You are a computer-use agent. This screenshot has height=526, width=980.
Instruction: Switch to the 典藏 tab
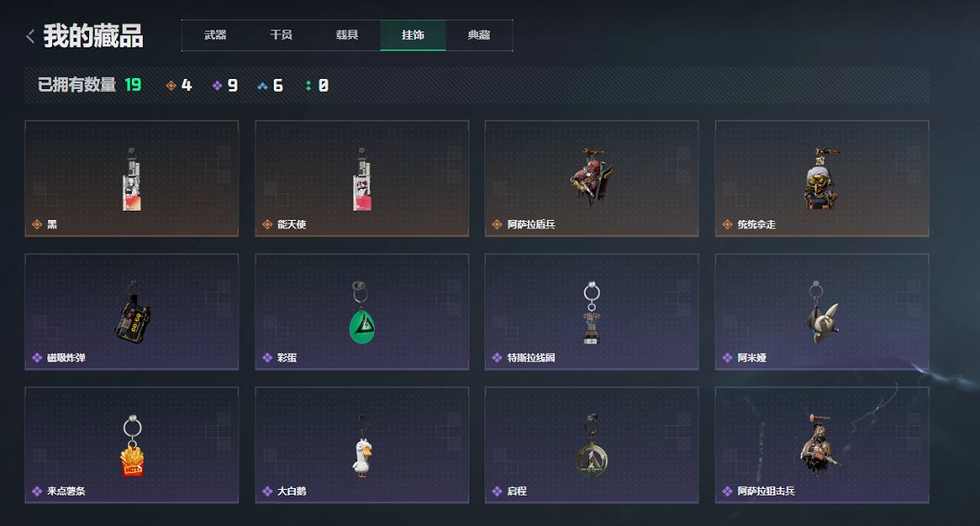click(x=479, y=35)
